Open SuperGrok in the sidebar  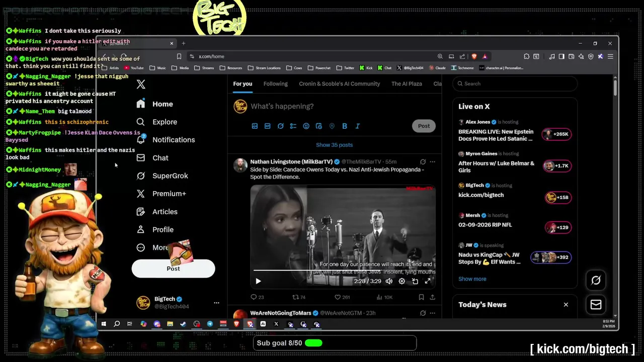163,175
